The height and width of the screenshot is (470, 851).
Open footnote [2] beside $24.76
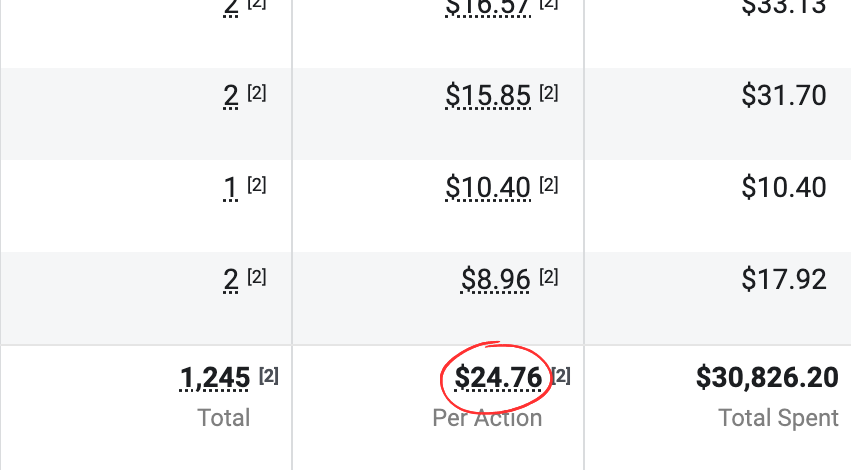(562, 377)
